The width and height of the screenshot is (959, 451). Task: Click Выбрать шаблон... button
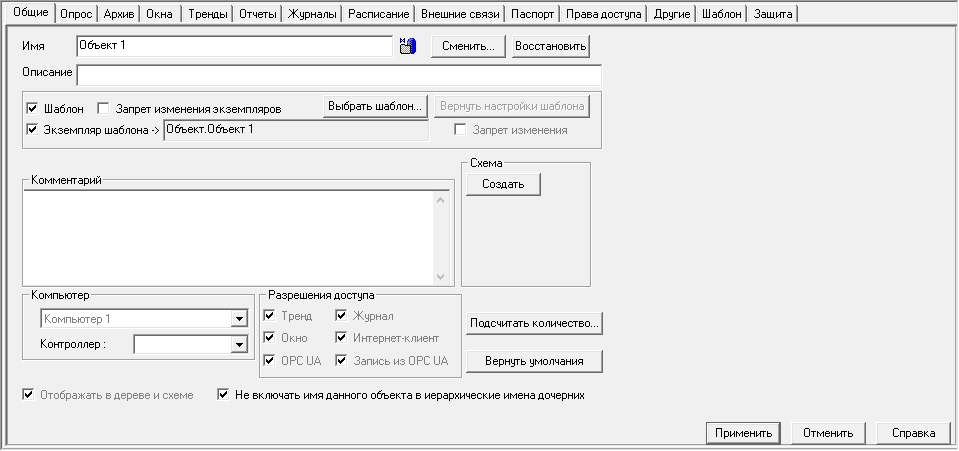click(x=375, y=106)
